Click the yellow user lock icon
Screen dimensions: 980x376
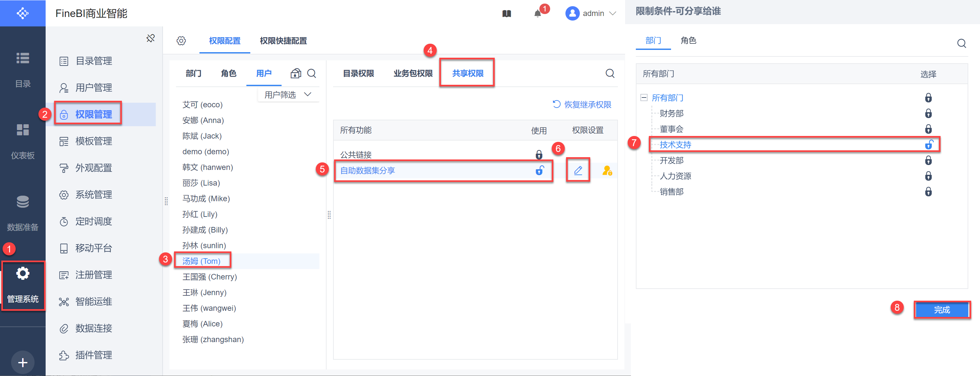(x=607, y=171)
